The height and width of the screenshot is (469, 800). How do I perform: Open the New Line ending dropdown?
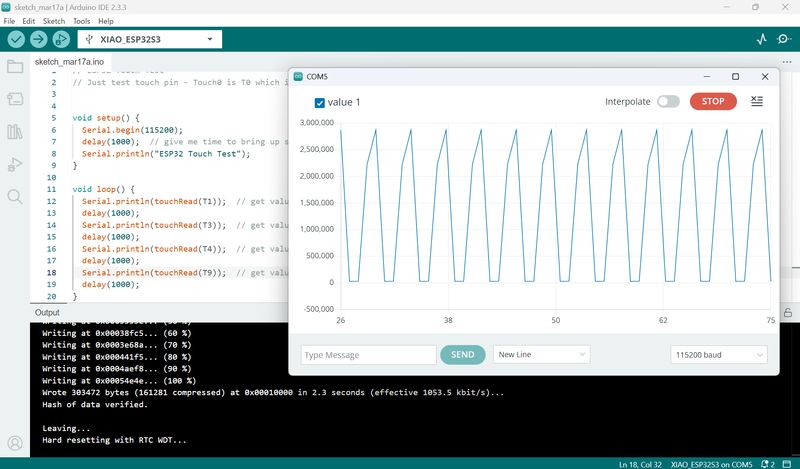pyautogui.click(x=541, y=355)
